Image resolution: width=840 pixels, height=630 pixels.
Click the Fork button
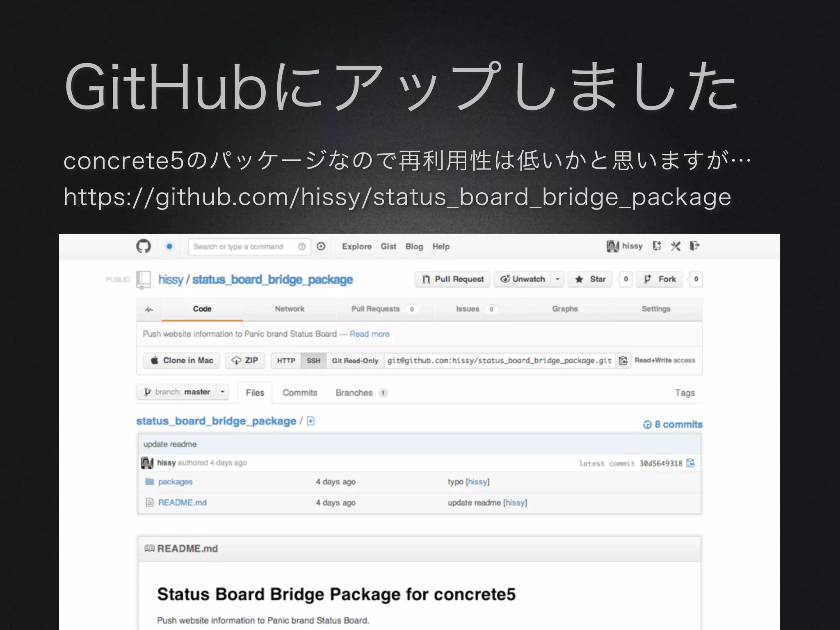click(660, 279)
